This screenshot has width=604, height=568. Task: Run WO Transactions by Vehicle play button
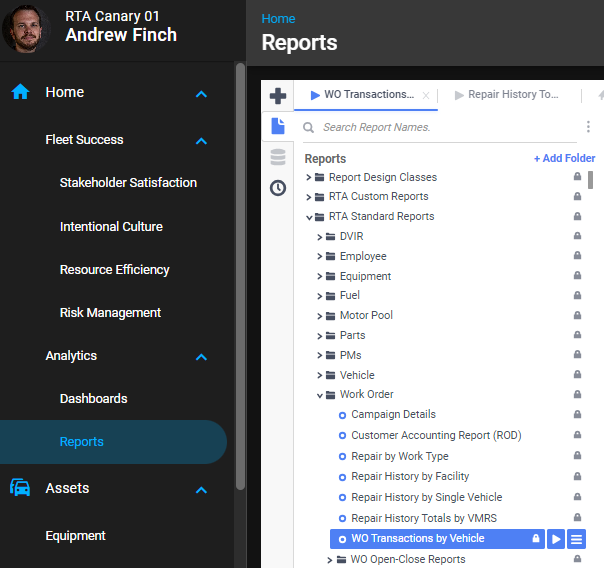click(556, 539)
